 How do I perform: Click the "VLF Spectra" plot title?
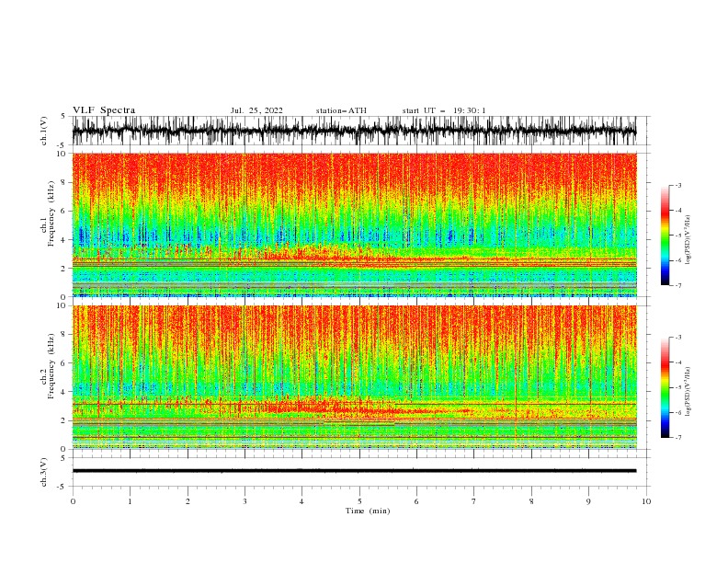[x=104, y=110]
